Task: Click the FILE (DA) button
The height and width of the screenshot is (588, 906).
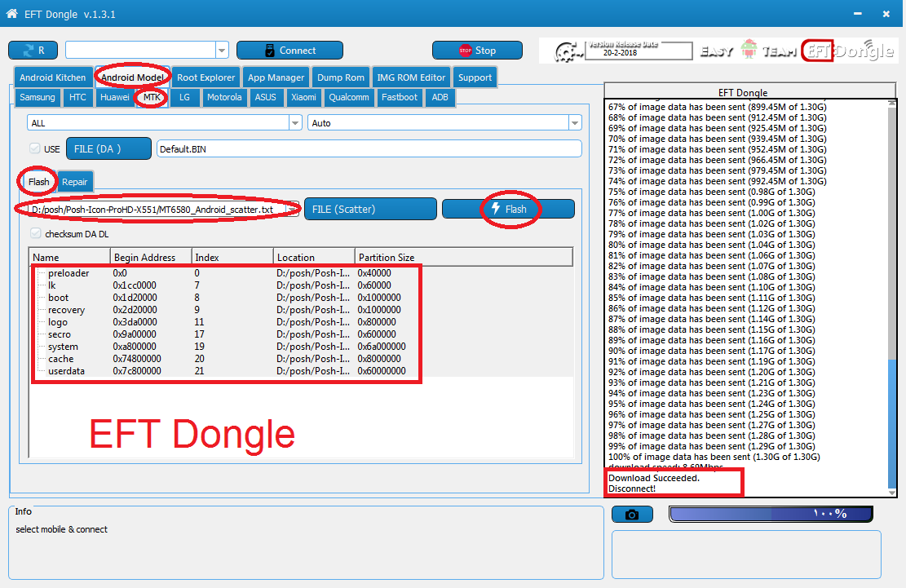Action: coord(108,148)
